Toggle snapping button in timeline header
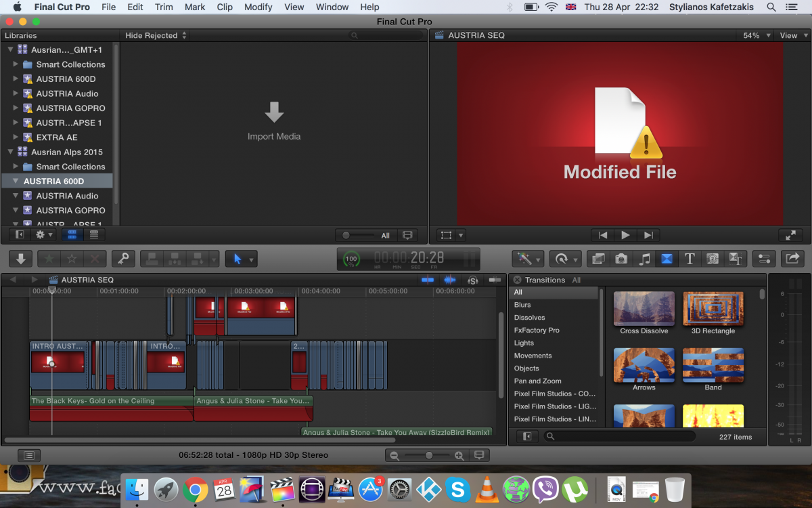This screenshot has height=508, width=812. (495, 280)
